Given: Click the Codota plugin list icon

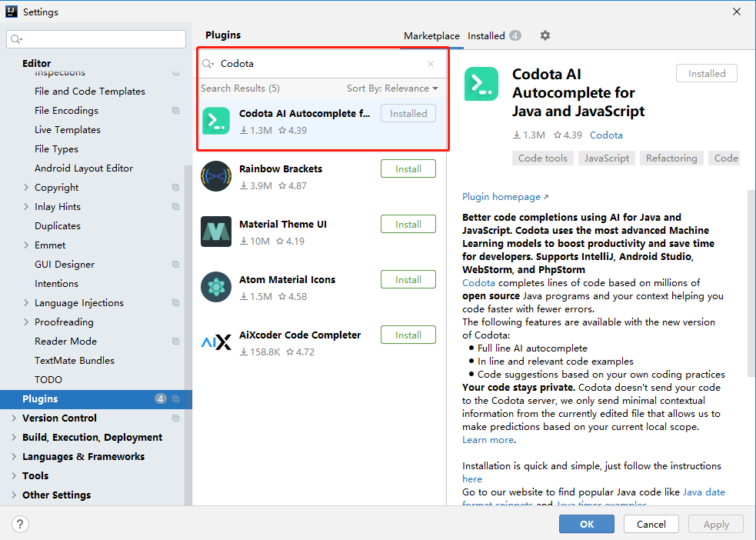Looking at the screenshot, I should pyautogui.click(x=216, y=121).
